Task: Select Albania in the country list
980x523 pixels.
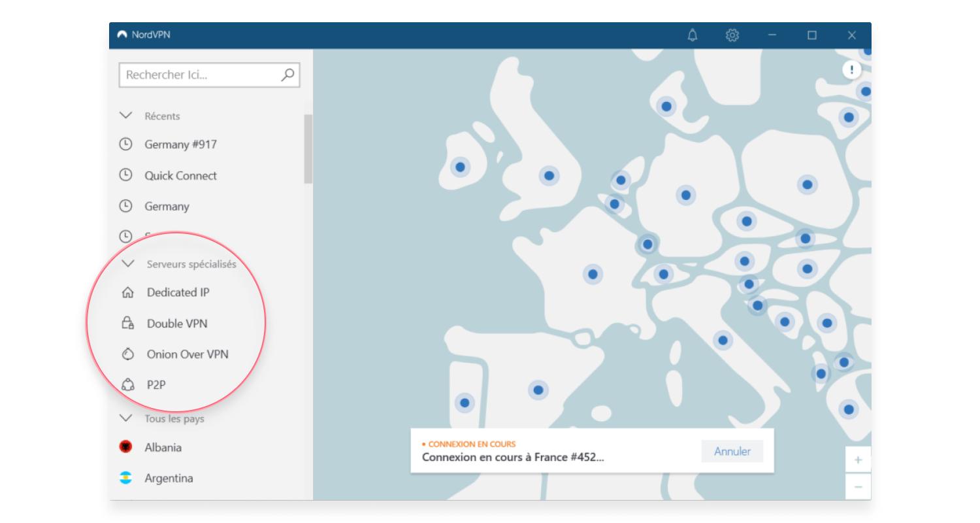Action: (163, 447)
